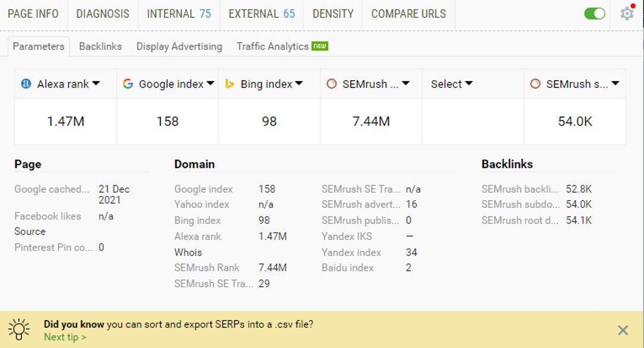Go to the Traffic Analytics tab

272,46
